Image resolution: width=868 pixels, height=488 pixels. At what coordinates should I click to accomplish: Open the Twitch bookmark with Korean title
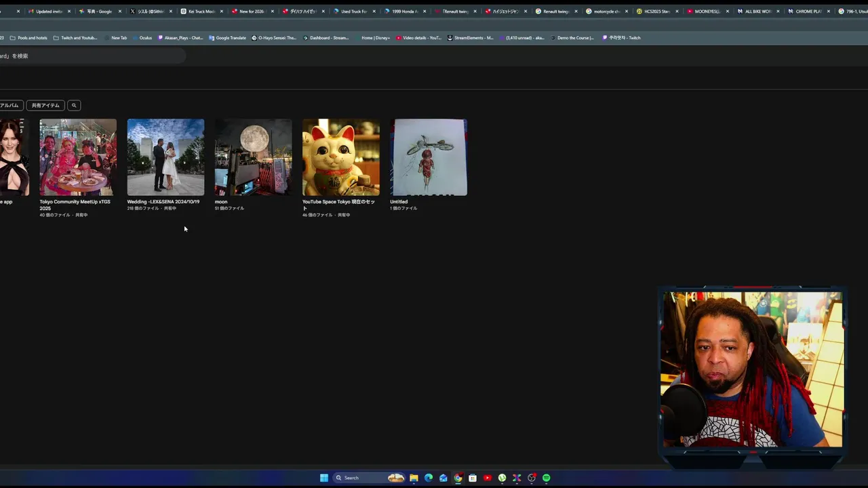(x=621, y=38)
